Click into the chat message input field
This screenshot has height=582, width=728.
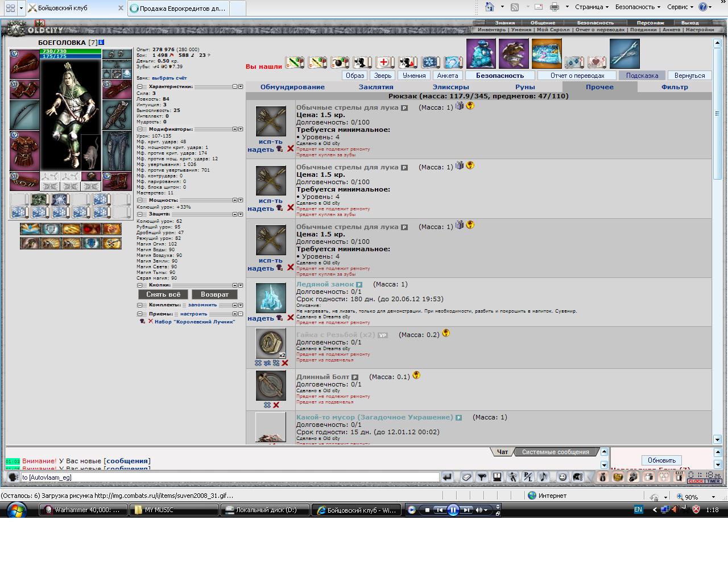230,477
